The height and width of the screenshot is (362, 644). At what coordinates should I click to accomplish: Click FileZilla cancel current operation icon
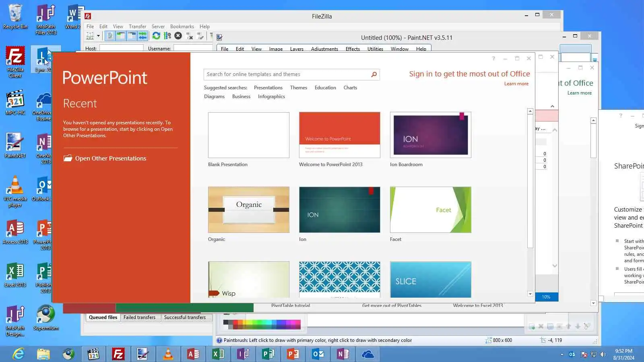(x=178, y=36)
